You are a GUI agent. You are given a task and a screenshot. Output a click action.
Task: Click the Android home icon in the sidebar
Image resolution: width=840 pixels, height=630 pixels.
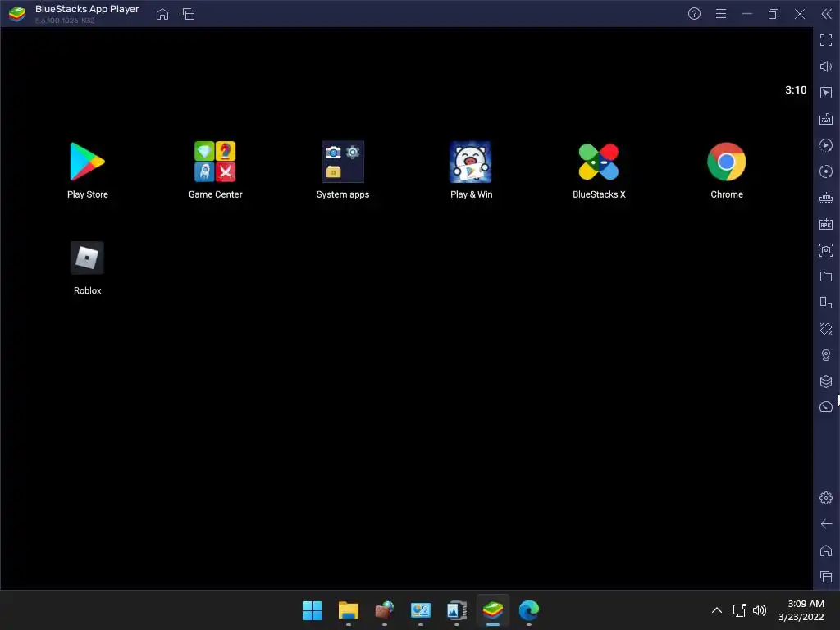pos(826,550)
